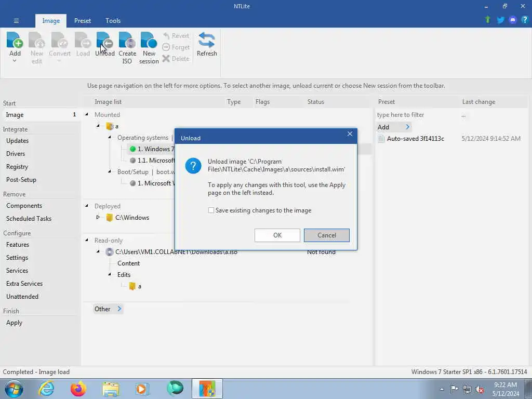The image size is (532, 399).
Task: Show hidden tray icons arrow
Action: tap(442, 390)
